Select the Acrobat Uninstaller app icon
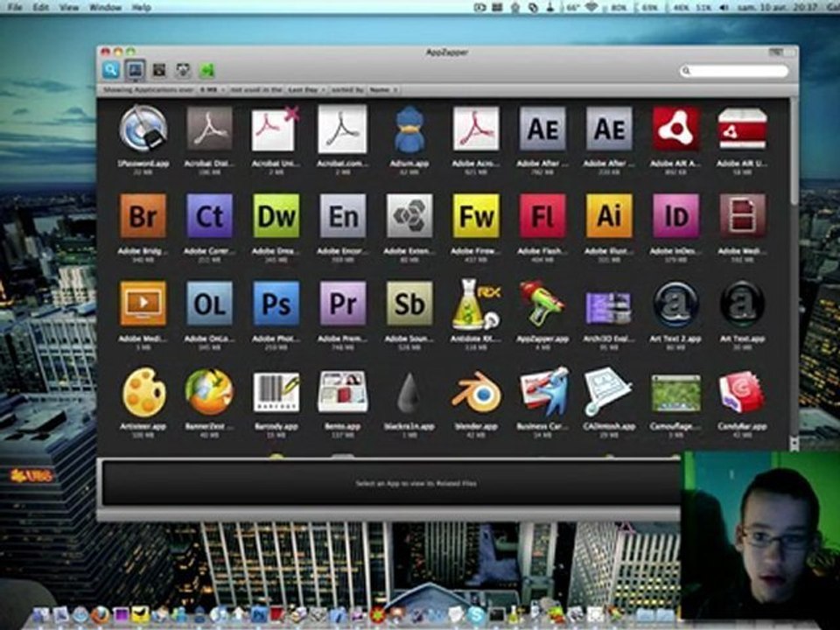The image size is (840, 630). (x=276, y=129)
